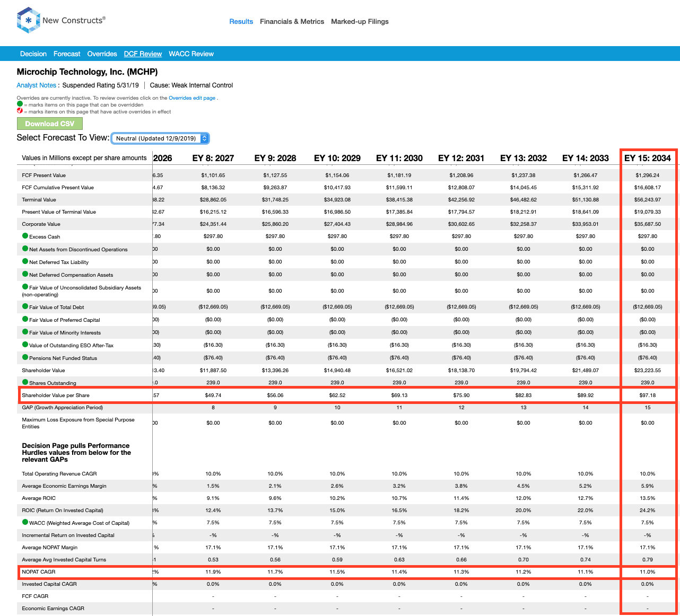Click the Present Value of Terminal Value label
Viewport: 680px width, 616px height.
(59, 212)
